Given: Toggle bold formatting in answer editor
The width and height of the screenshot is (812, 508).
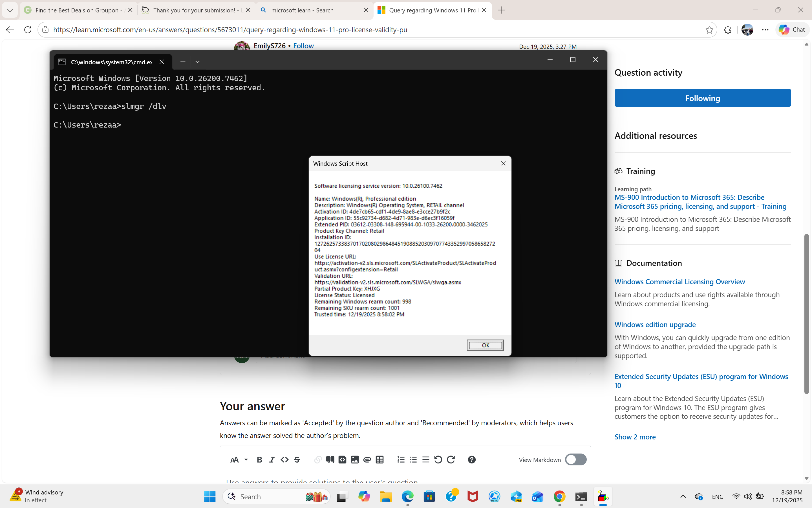Looking at the screenshot, I should [259, 460].
